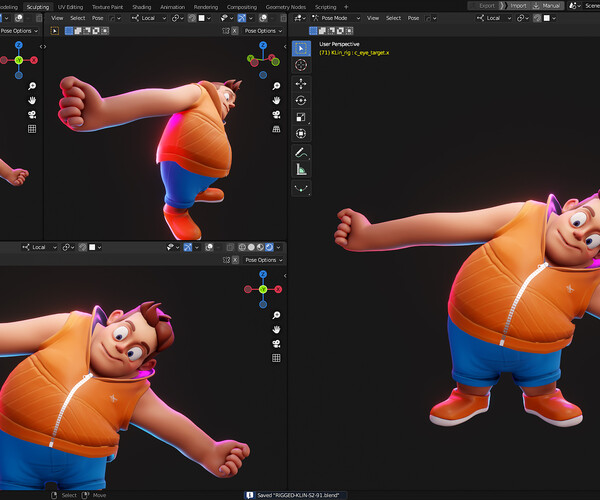Switch to material preview shading bottom-left viewport

click(260, 247)
